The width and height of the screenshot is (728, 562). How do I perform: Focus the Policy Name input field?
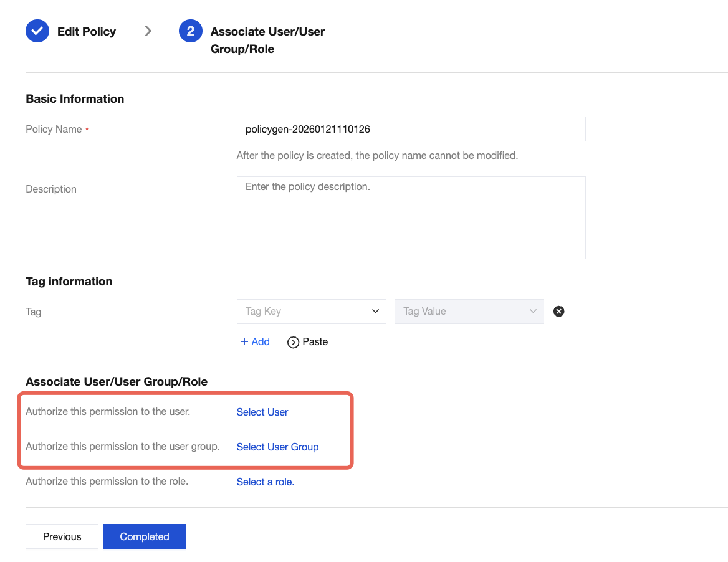411,130
